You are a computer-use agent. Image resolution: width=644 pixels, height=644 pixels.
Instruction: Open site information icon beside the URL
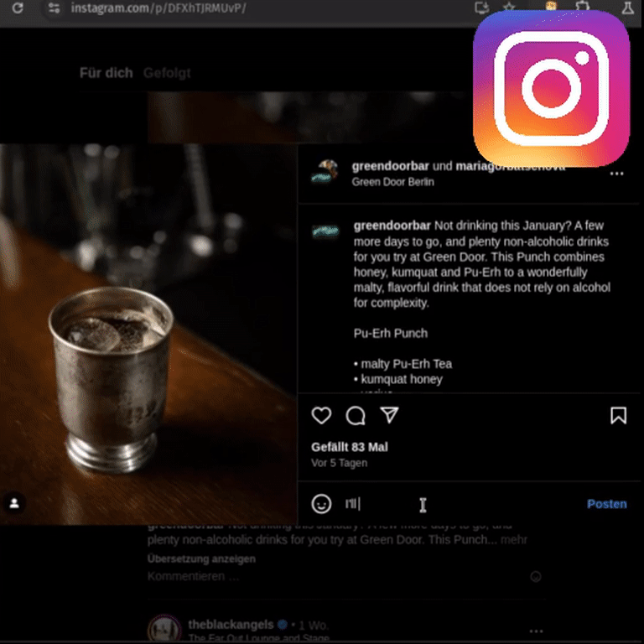pyautogui.click(x=55, y=8)
